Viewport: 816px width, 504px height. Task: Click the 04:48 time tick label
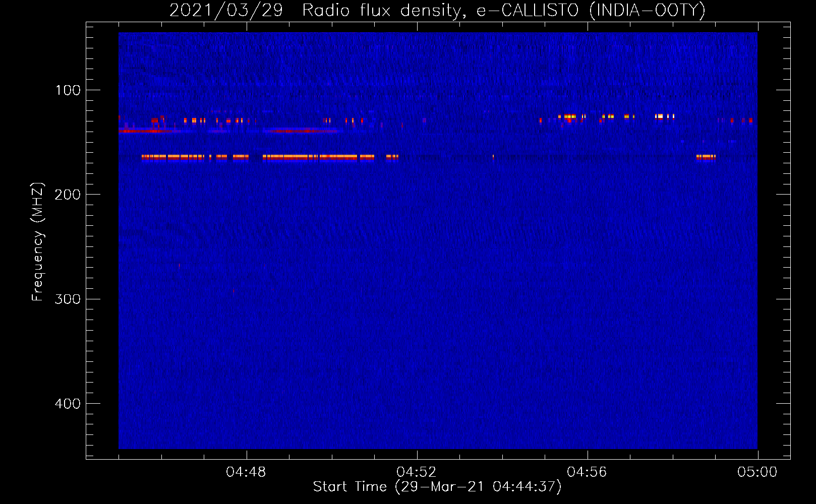coord(246,472)
